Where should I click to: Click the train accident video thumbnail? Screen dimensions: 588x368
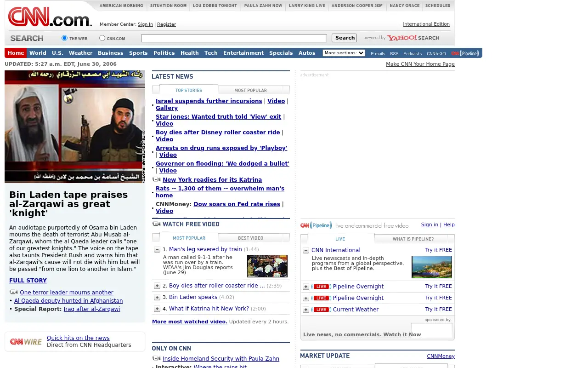click(x=267, y=266)
